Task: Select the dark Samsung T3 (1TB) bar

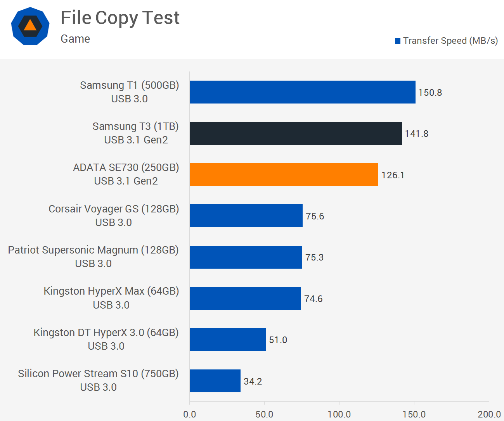Action: click(296, 134)
